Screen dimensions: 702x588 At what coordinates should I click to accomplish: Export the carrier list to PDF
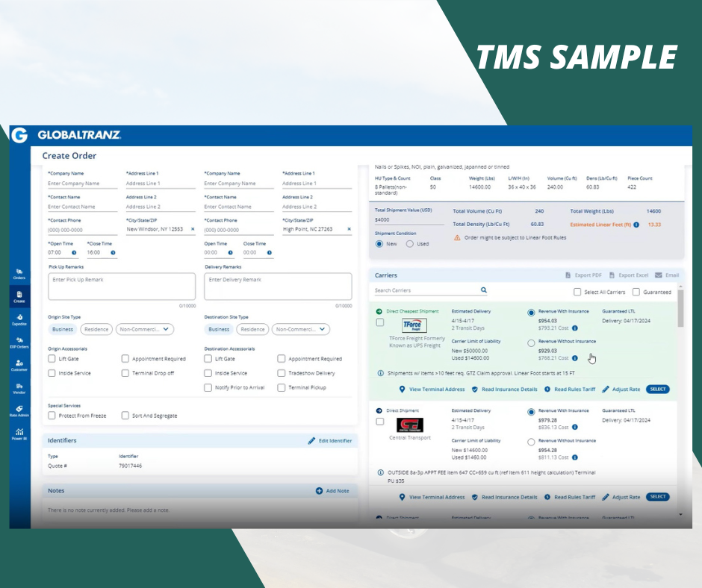pyautogui.click(x=583, y=275)
